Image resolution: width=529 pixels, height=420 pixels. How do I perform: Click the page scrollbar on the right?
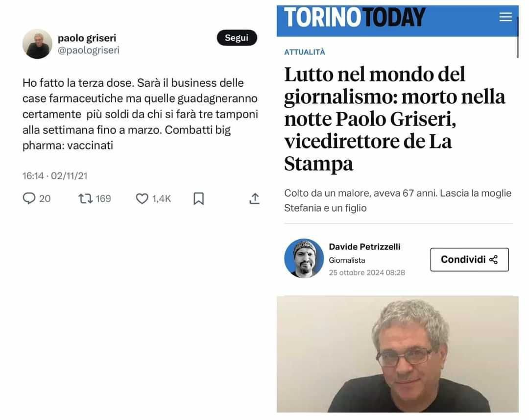point(518,37)
